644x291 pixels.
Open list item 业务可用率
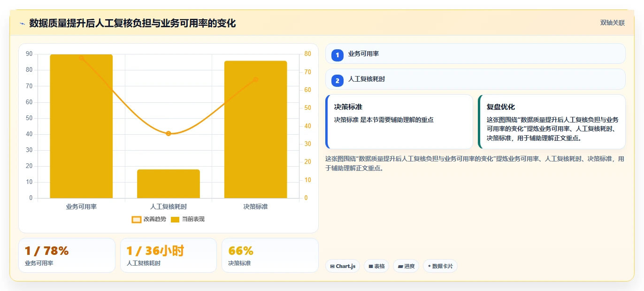pos(475,54)
